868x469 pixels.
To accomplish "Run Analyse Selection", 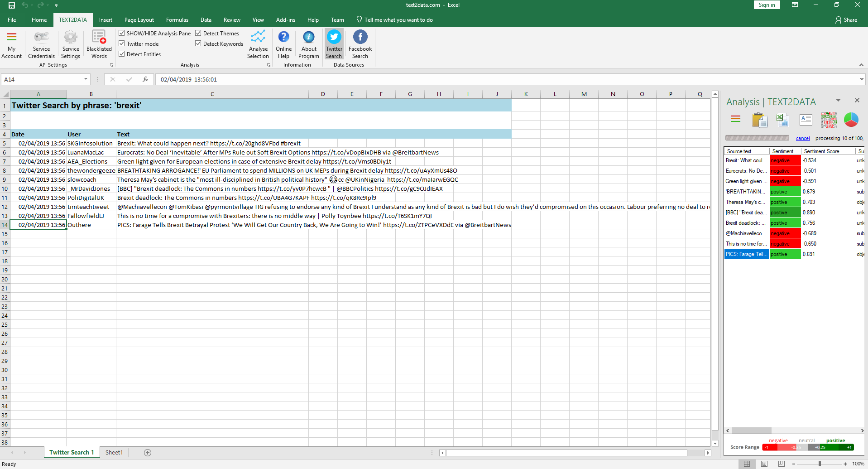I will 258,44.
